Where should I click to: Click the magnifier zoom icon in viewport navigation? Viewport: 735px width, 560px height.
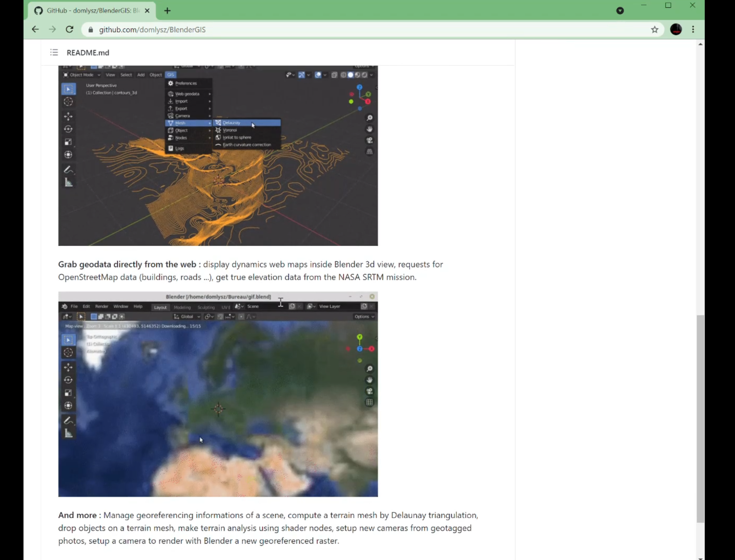point(370,118)
